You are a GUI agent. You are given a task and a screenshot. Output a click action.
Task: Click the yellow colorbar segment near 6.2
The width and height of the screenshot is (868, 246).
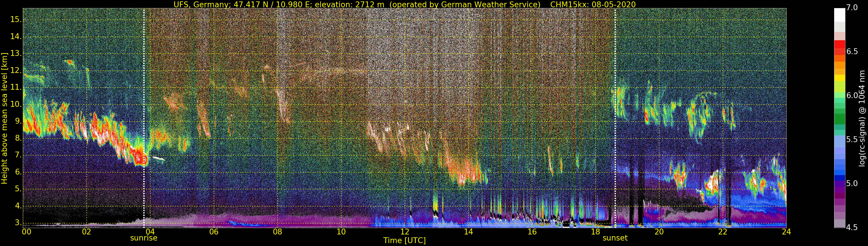pos(839,78)
